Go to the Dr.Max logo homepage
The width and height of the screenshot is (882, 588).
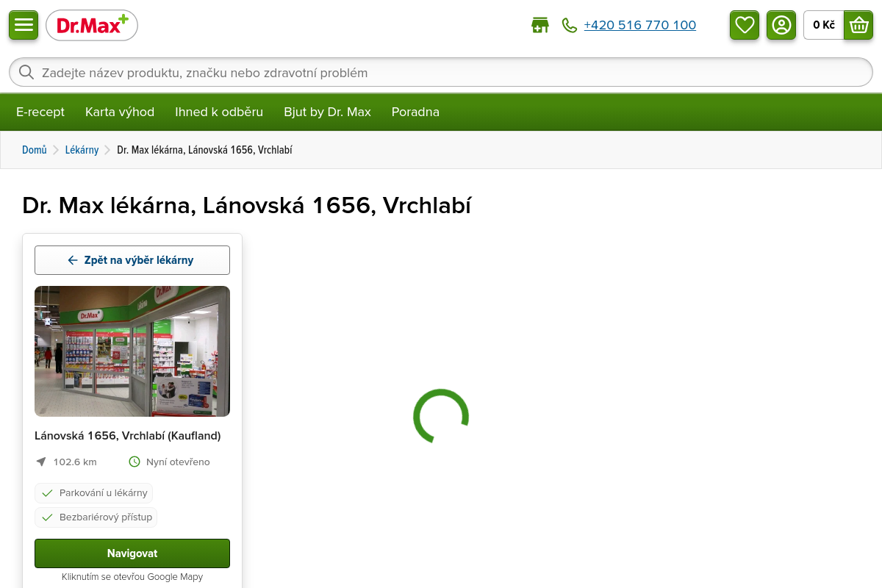tap(92, 26)
